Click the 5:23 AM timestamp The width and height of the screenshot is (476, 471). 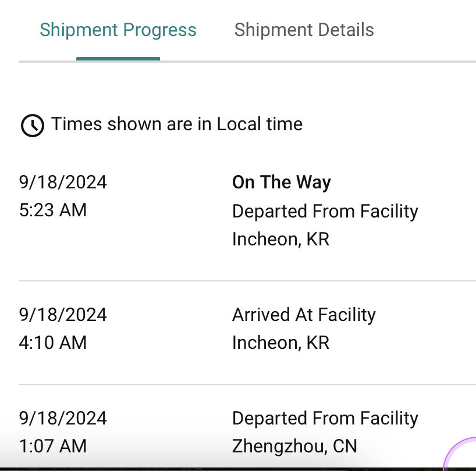pos(53,210)
